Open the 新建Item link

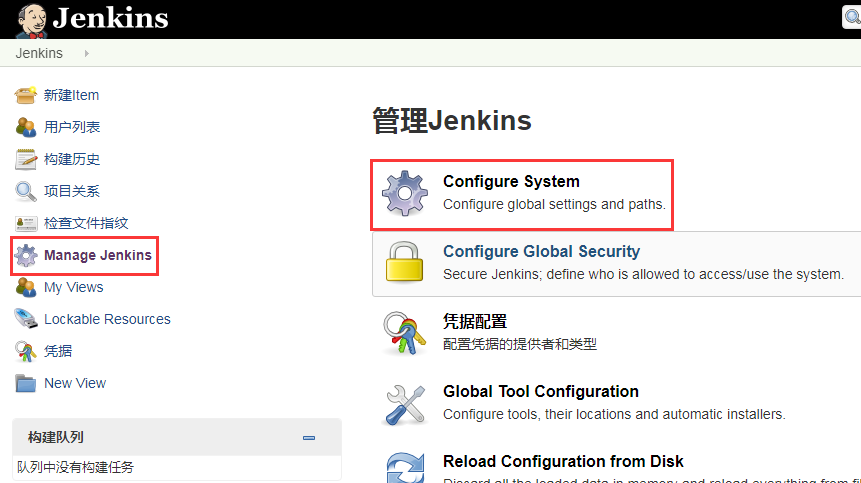point(71,96)
